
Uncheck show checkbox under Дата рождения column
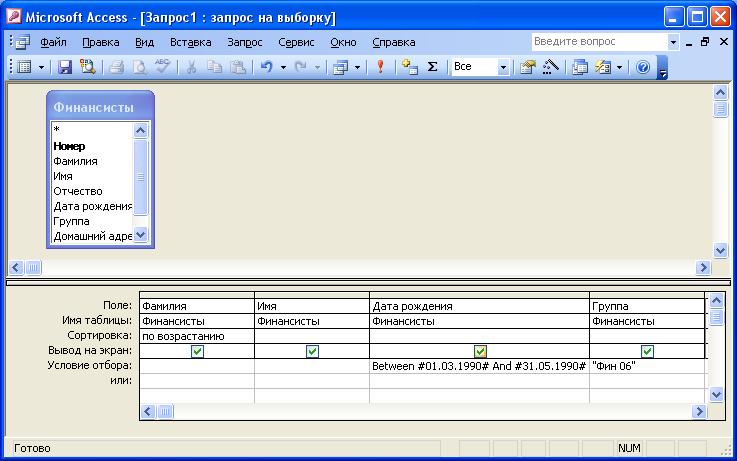(480, 351)
